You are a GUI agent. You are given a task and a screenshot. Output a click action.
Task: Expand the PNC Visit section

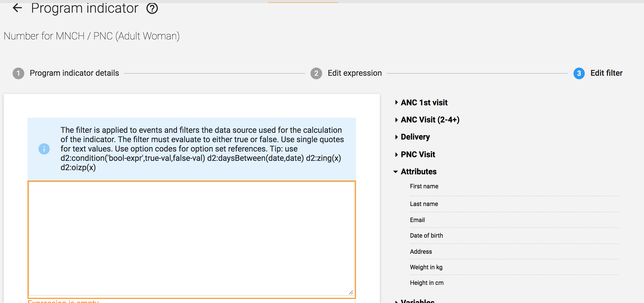[418, 154]
